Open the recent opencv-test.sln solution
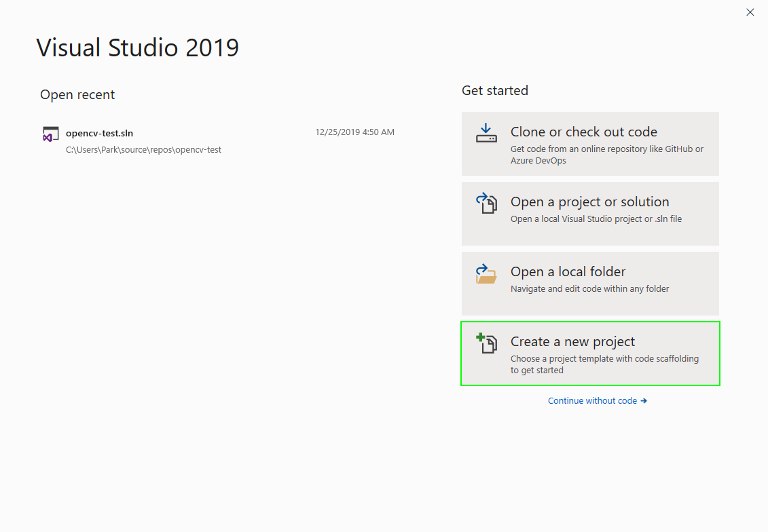 pos(99,132)
